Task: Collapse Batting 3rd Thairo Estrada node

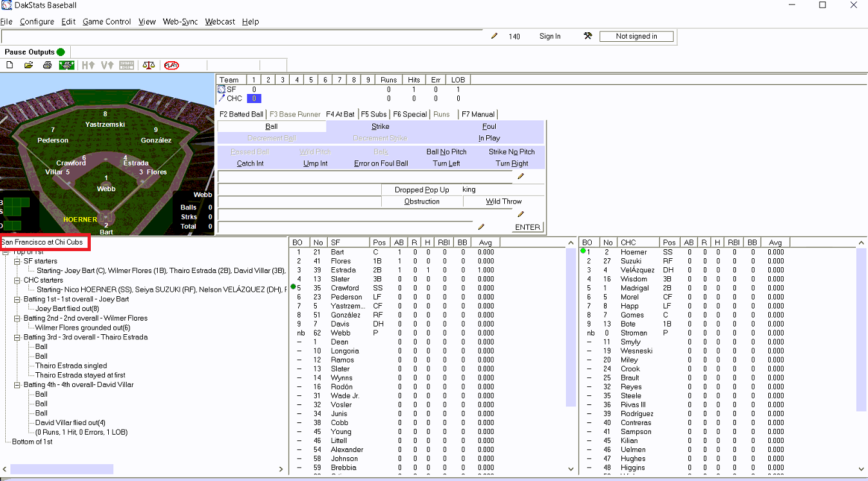Action: 17,337
